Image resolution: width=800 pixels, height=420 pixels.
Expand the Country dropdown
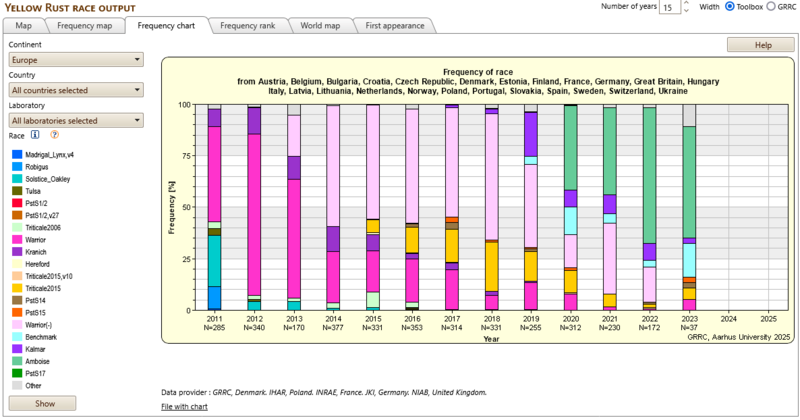[76, 90]
